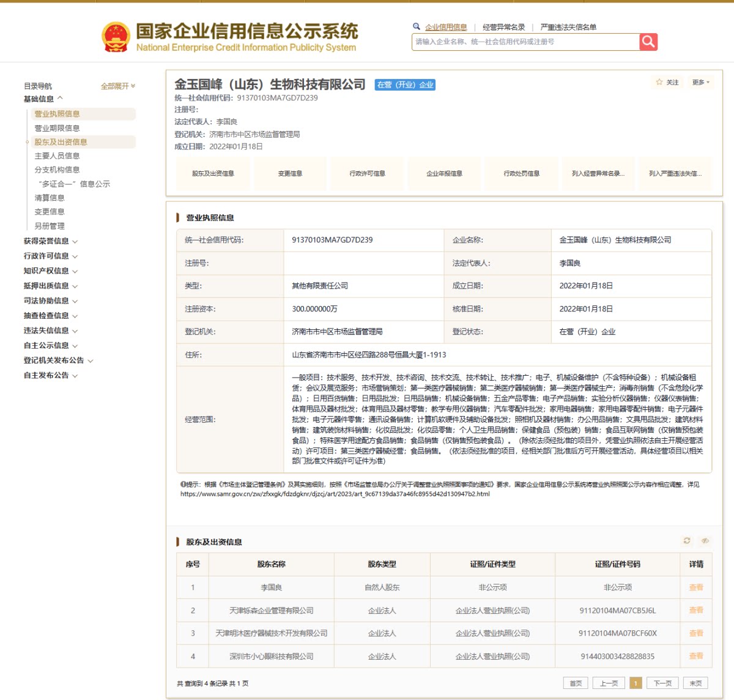Viewport: 734px width, 700px height.
Task: Open the 变更信息 tab button
Action: [x=290, y=174]
